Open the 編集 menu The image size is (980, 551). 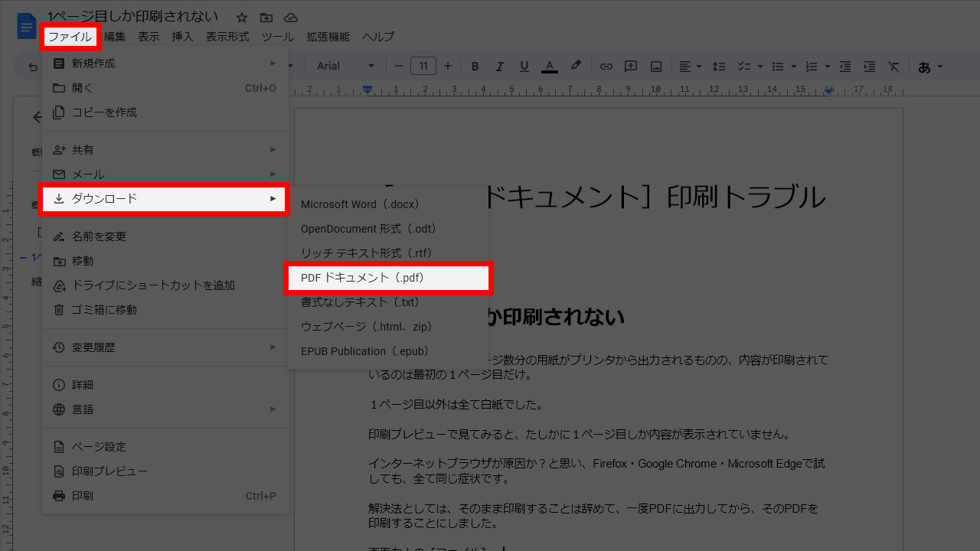tap(115, 37)
